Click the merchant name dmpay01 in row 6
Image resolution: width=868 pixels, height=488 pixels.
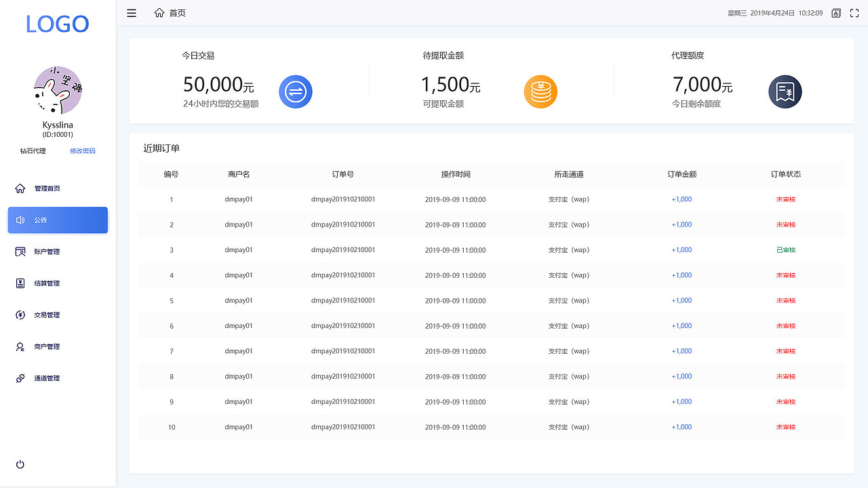coord(239,326)
